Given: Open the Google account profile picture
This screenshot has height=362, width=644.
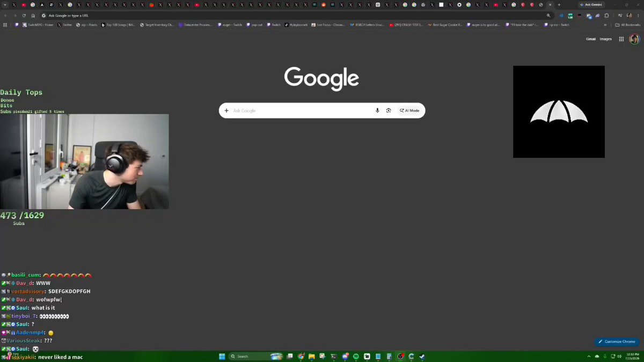Looking at the screenshot, I should (x=634, y=39).
